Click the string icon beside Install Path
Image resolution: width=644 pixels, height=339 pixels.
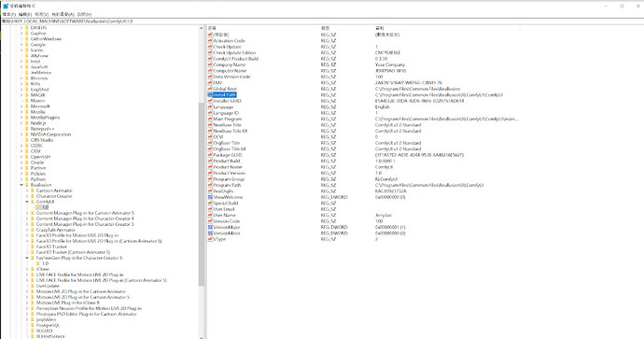[x=210, y=95]
